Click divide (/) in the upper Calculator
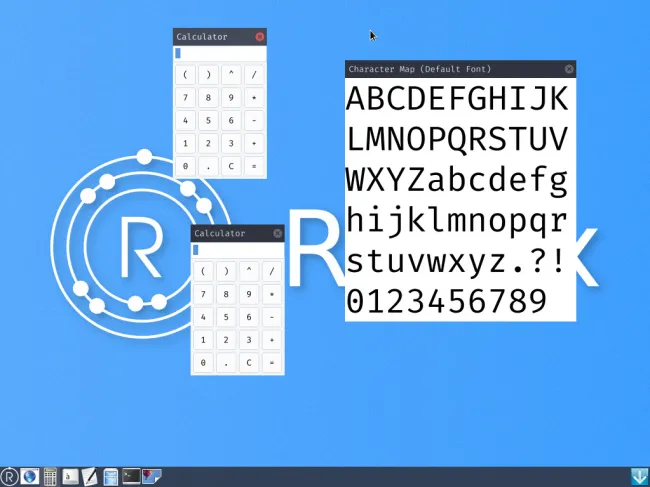 254,75
